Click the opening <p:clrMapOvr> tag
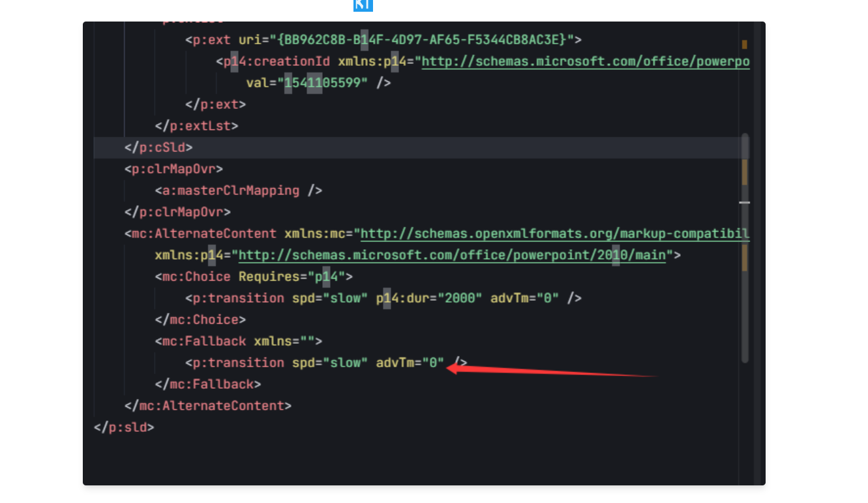 (x=173, y=169)
